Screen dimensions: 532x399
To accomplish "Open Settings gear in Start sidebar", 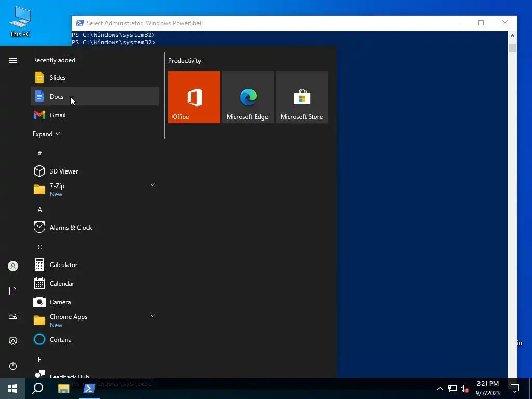I will click(x=13, y=341).
